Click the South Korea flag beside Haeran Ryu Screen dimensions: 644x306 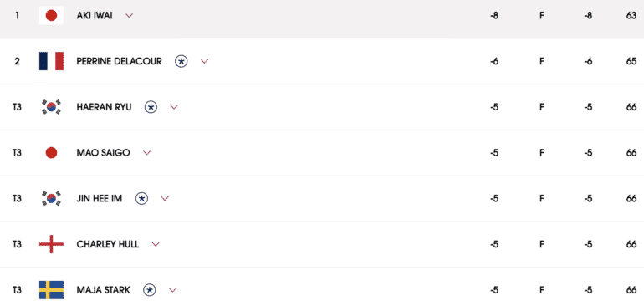coord(51,107)
